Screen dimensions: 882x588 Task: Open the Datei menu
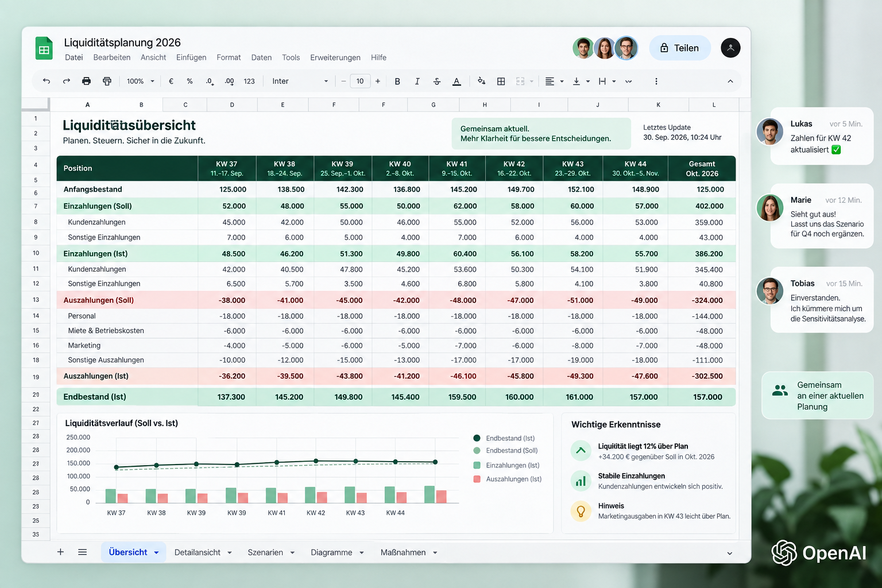coord(74,57)
